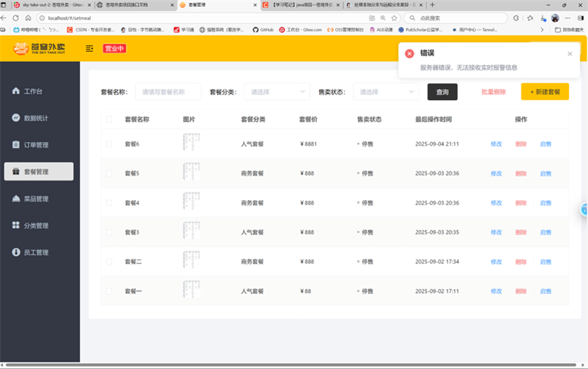
Task: Click the 苍穹外卖 logo
Action: pos(39,48)
